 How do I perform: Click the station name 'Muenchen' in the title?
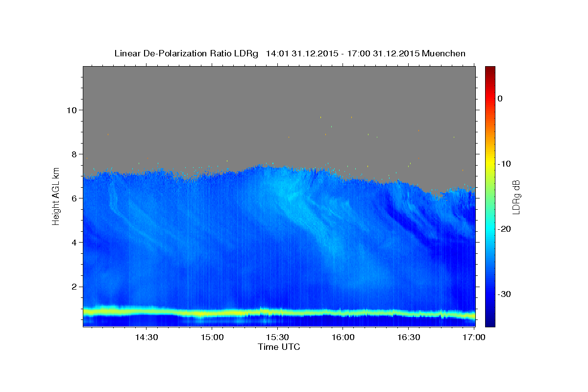pos(443,53)
